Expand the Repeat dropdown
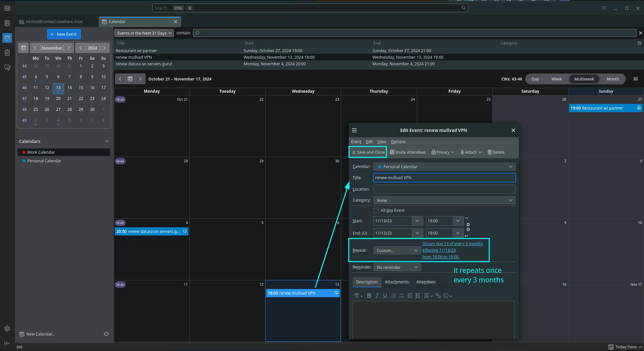This screenshot has width=644, height=351. [x=397, y=250]
